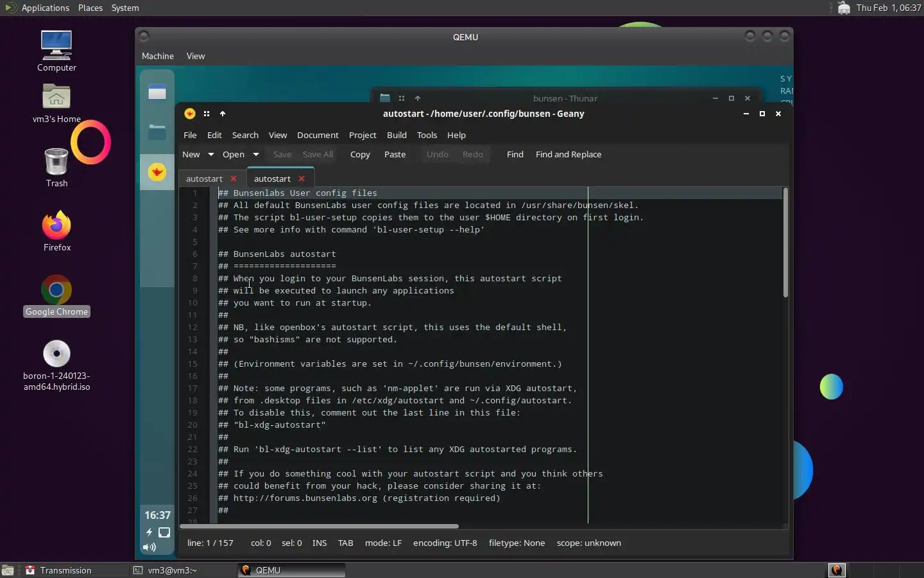Click the vertical scrollbar thumb in the editor
Viewport: 924px width, 578px height.
[x=785, y=243]
